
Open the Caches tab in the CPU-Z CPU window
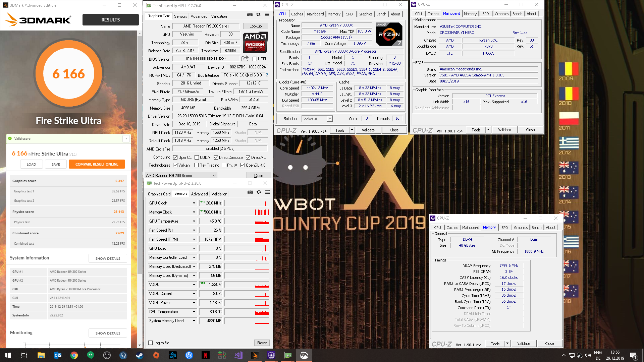[x=297, y=14]
